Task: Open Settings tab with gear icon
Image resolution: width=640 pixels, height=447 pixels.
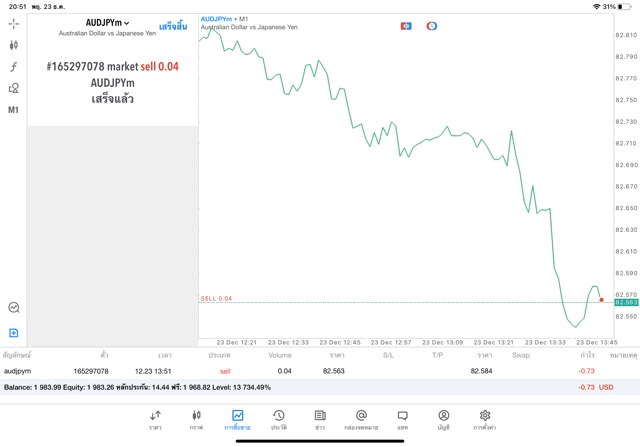Action: pos(485,420)
